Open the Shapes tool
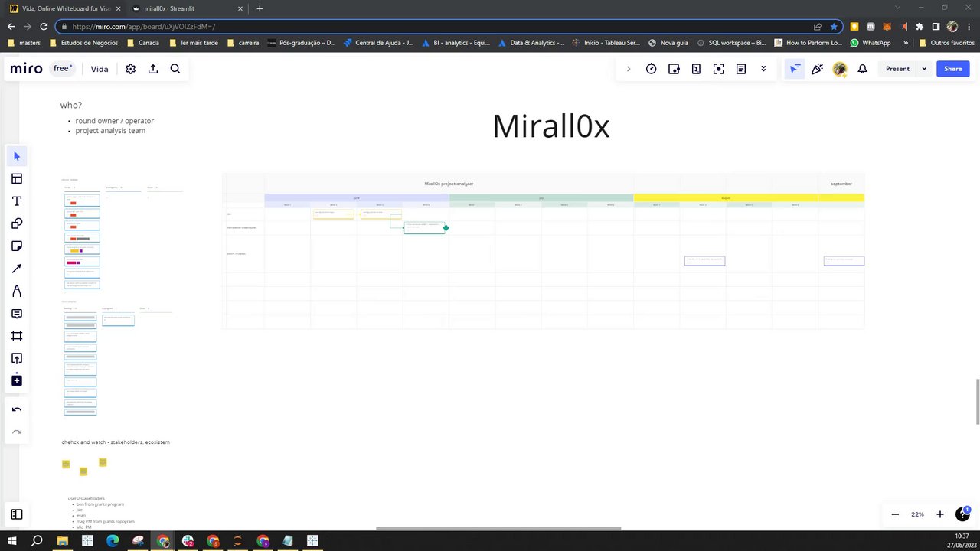 (17, 223)
